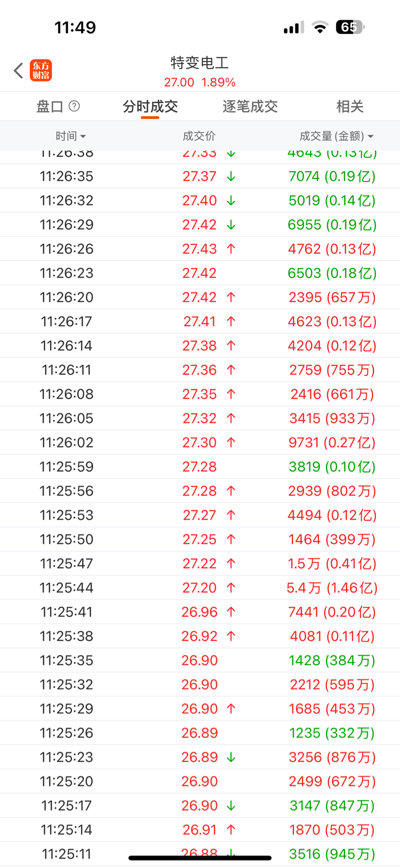Tap the help question mark beside 盘口
Viewport: 400px width, 868px height.
click(x=74, y=106)
